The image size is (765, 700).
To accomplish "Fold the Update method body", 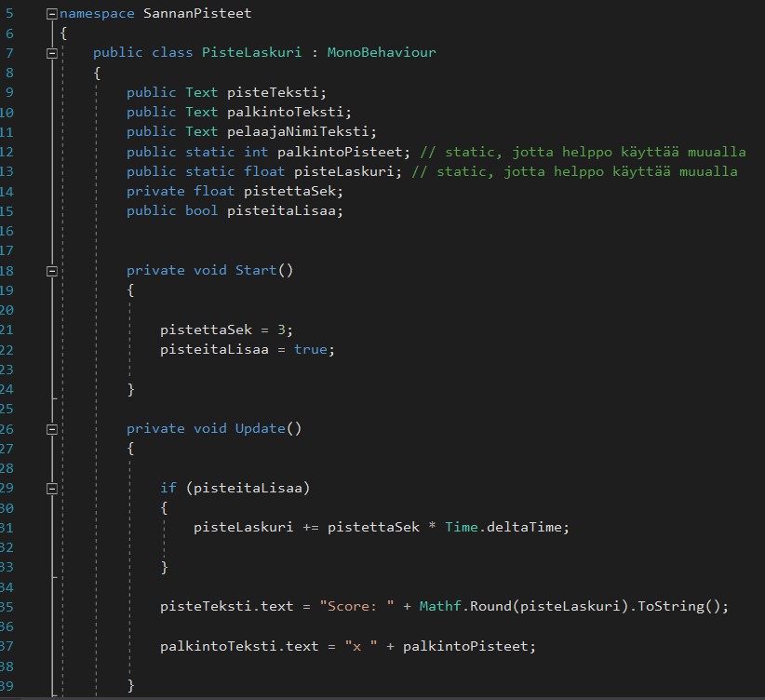I will click(x=52, y=429).
